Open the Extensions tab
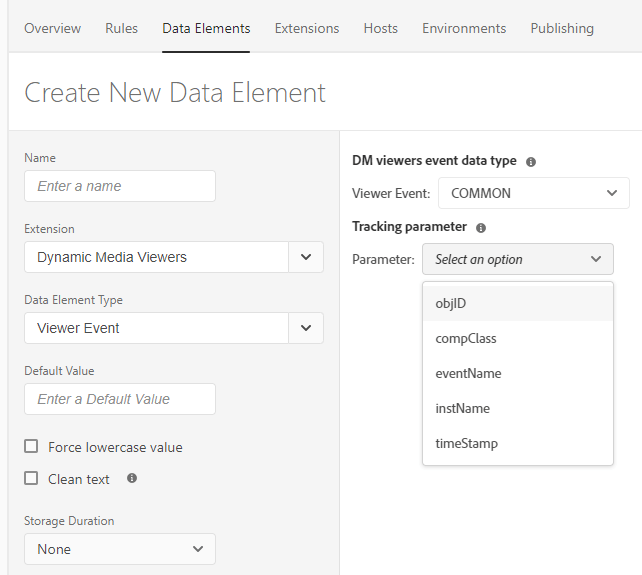Screen dimensions: 642x575 307,28
